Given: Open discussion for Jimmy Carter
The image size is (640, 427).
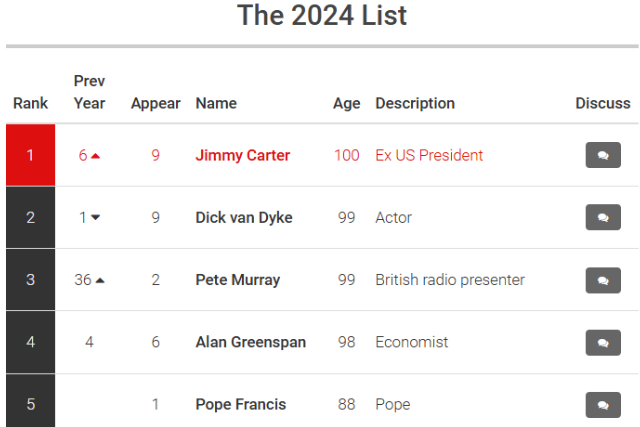Looking at the screenshot, I should click(x=603, y=155).
